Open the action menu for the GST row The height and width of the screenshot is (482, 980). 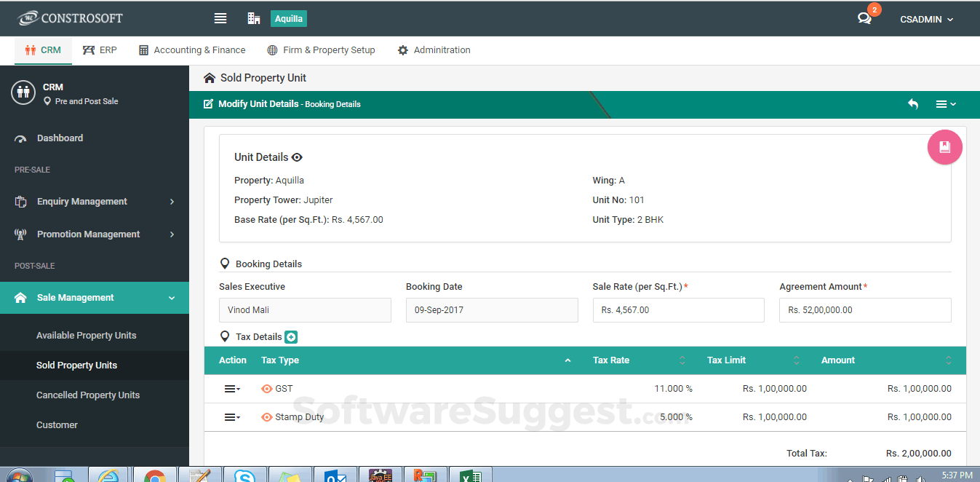point(230,388)
